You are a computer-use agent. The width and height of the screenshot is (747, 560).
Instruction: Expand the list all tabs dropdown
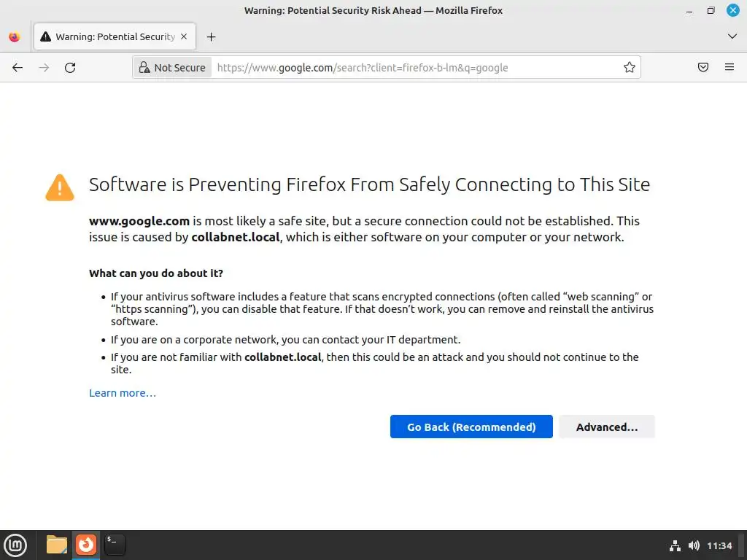click(732, 36)
